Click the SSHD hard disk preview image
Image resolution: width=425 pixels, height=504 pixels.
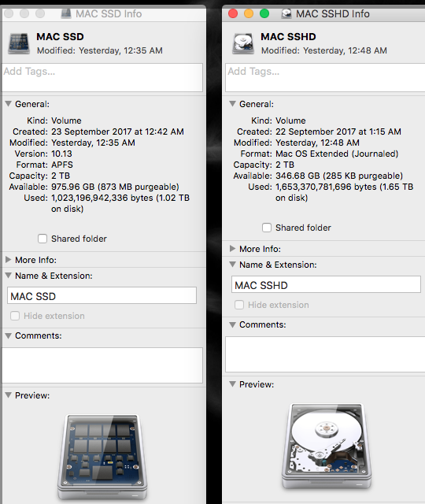(327, 446)
